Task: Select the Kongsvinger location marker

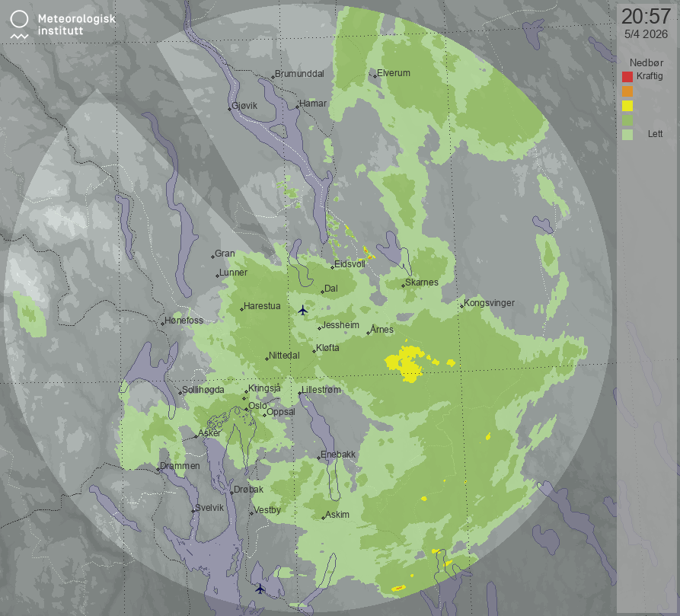Action: (461, 306)
